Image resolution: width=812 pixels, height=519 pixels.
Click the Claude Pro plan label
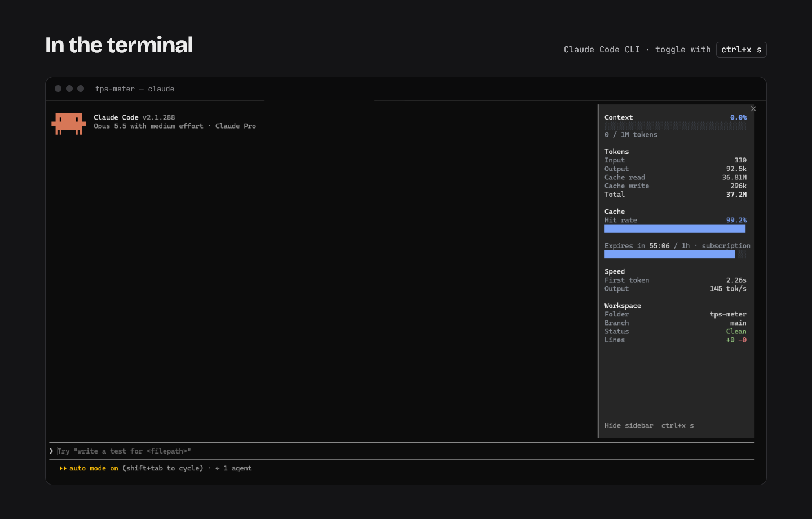tap(236, 126)
